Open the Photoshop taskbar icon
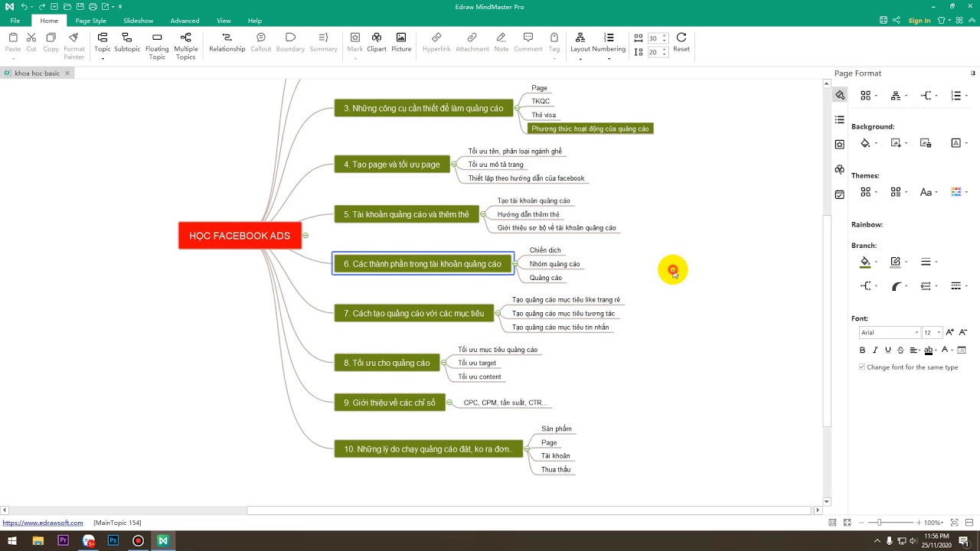Image resolution: width=980 pixels, height=551 pixels. (113, 540)
